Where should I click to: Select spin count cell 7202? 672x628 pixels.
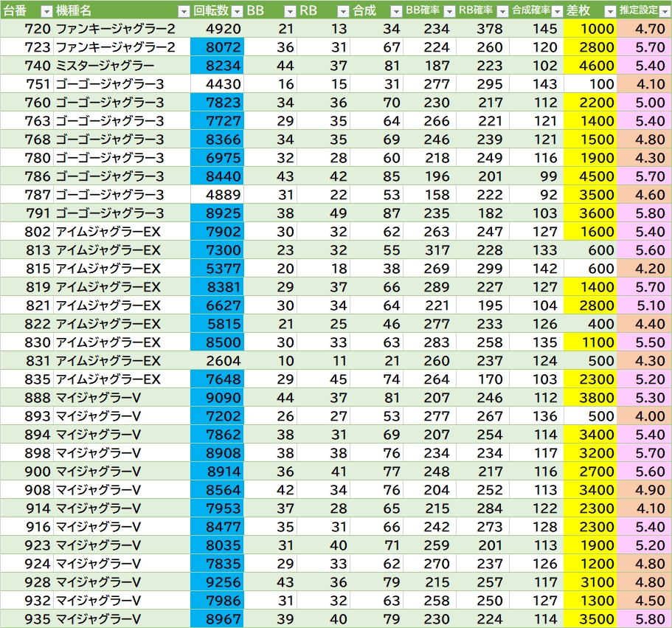[x=218, y=415]
